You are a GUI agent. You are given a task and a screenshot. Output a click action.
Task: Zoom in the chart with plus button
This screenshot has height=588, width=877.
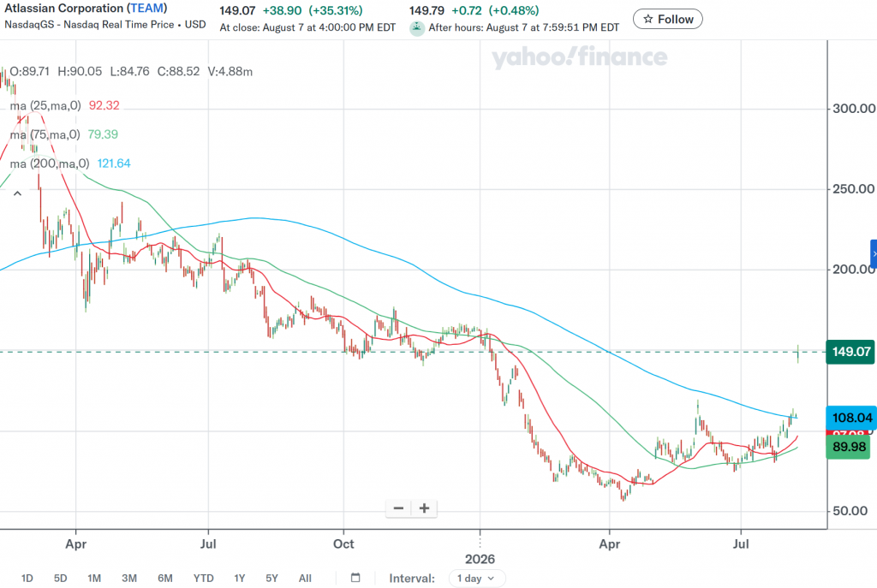(x=424, y=508)
